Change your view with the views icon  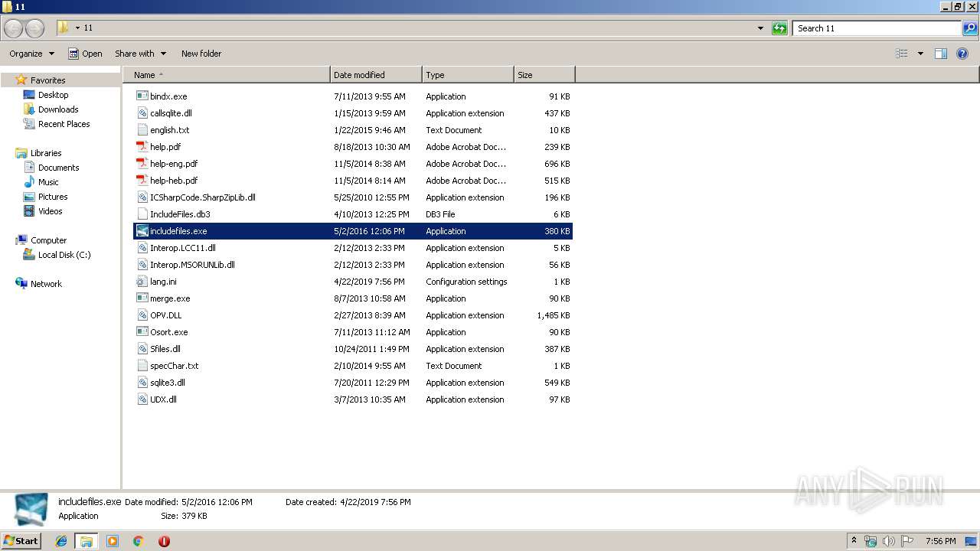902,54
